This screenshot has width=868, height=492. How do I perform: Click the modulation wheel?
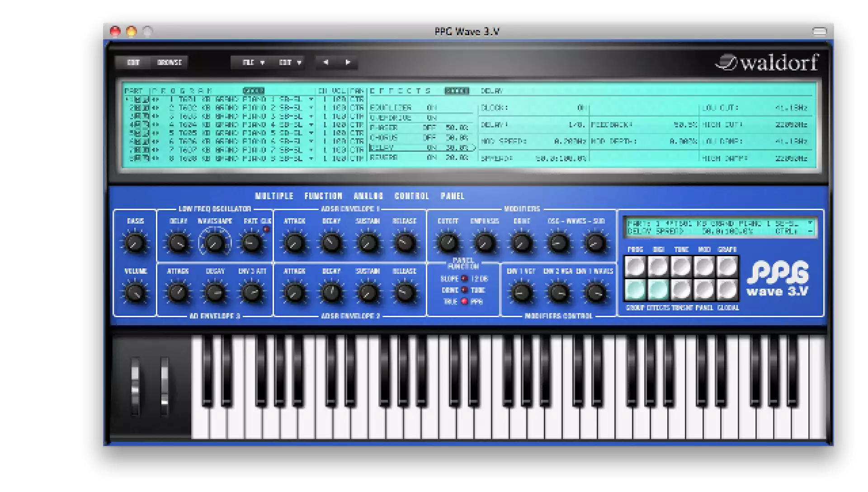click(164, 386)
